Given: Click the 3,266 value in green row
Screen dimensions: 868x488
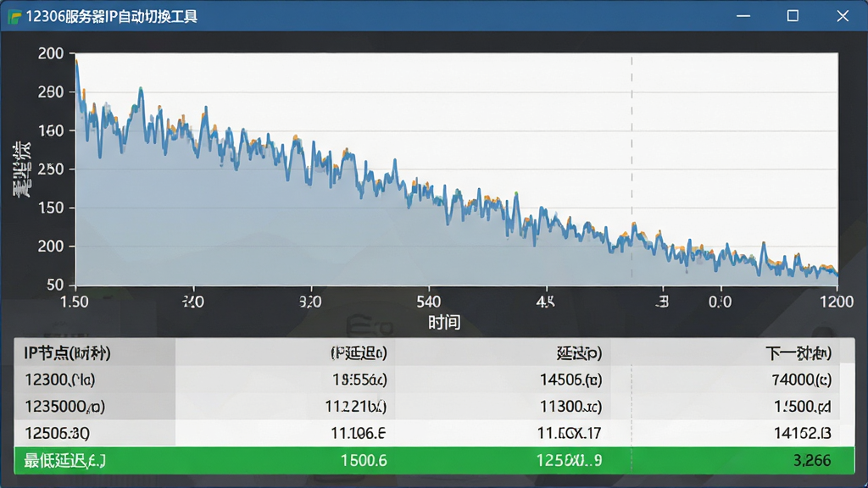Looking at the screenshot, I should [812, 460].
